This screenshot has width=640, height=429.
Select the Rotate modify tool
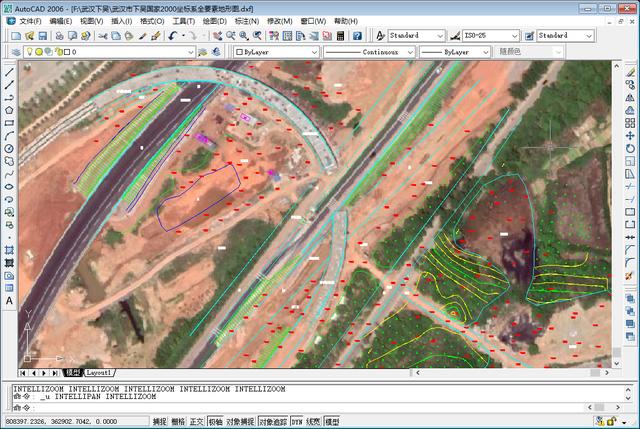click(x=630, y=149)
